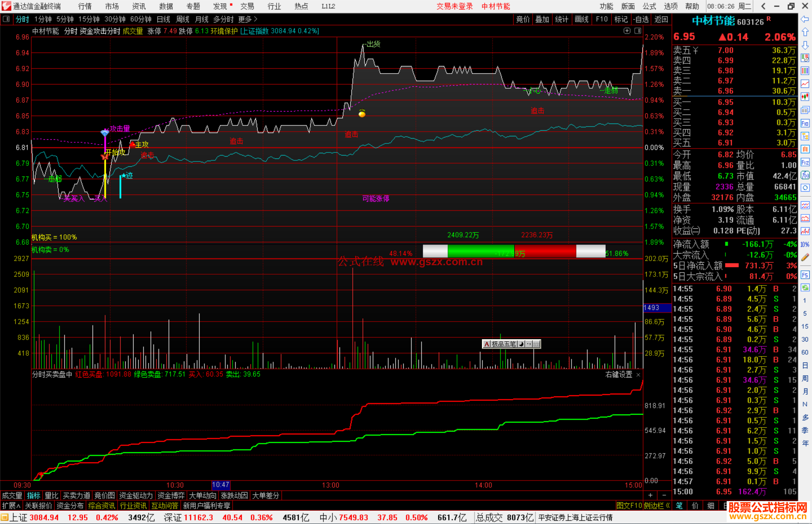Image resolution: width=812 pixels, height=524 pixels.
Task: Open the candlestick K-line chart sidebar icon
Action: tap(805, 97)
